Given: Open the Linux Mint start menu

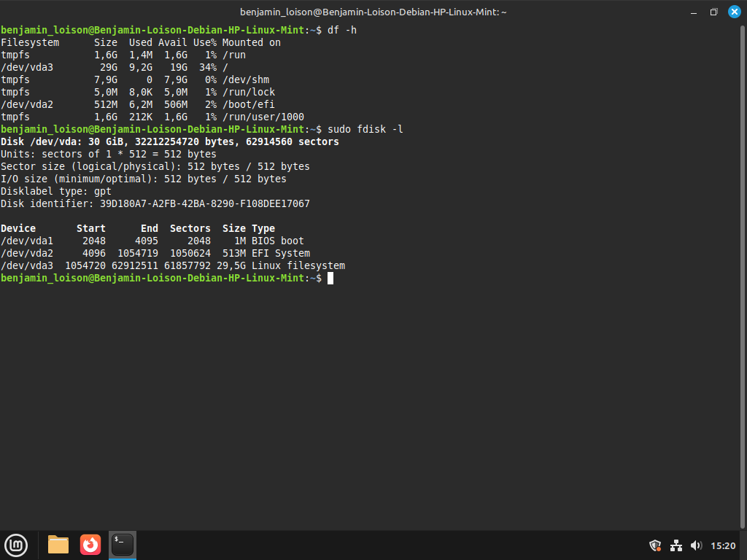Looking at the screenshot, I should tap(16, 545).
